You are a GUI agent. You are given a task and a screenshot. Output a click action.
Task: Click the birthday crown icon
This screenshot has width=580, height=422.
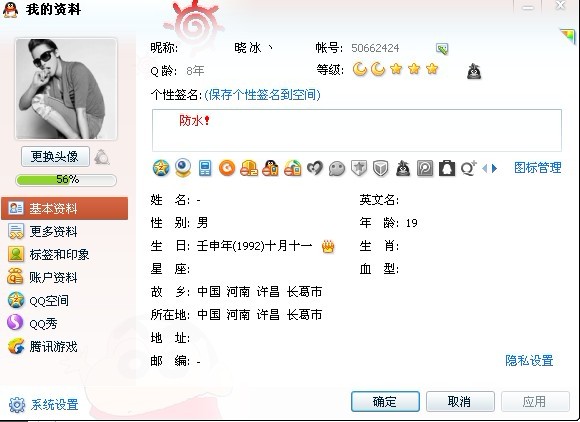[328, 246]
